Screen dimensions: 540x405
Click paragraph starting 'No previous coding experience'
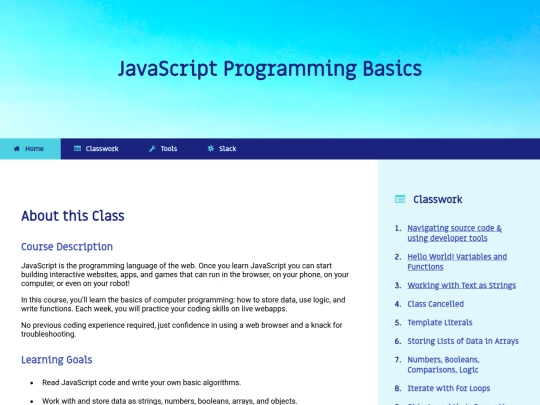pos(181,330)
